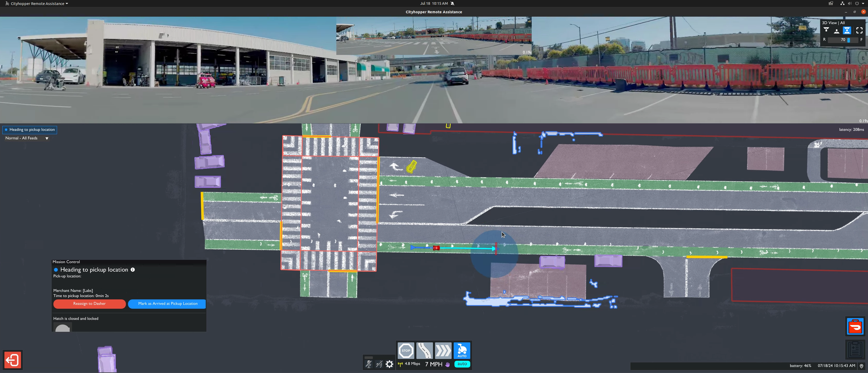868x373 pixels.
Task: Click Reassign to Dasher
Action: [90, 304]
